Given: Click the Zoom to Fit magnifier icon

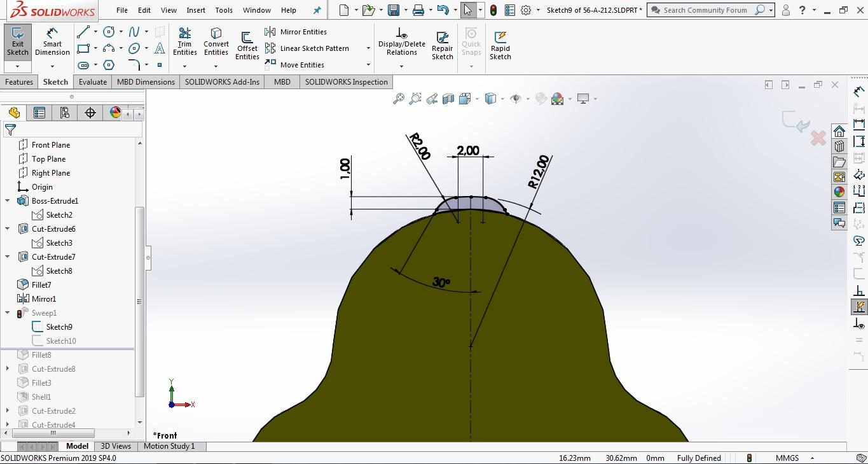Looking at the screenshot, I should 398,99.
